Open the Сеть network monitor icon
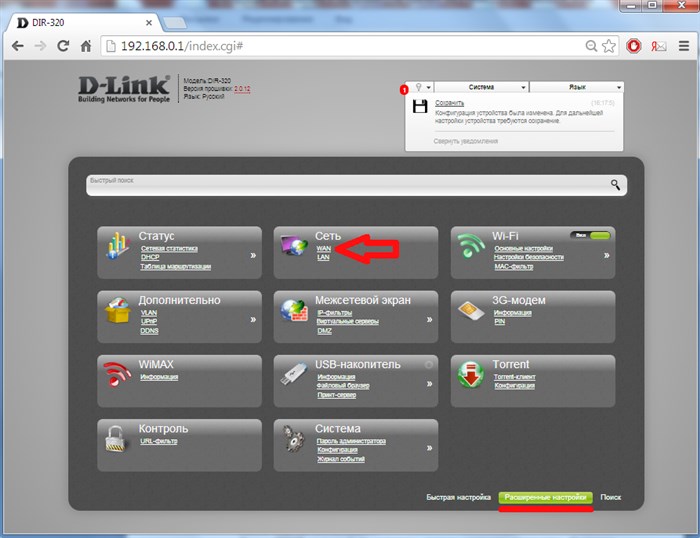This screenshot has height=538, width=700. (294, 245)
